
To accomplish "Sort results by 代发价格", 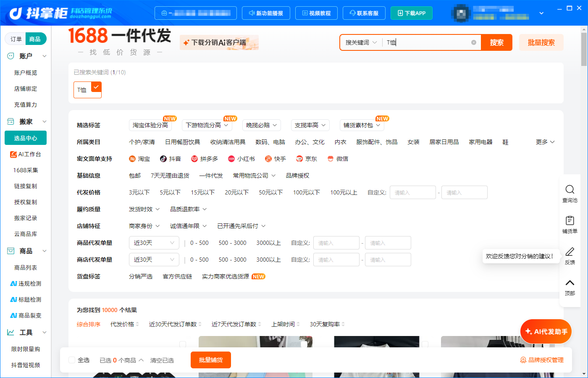I will 124,324.
